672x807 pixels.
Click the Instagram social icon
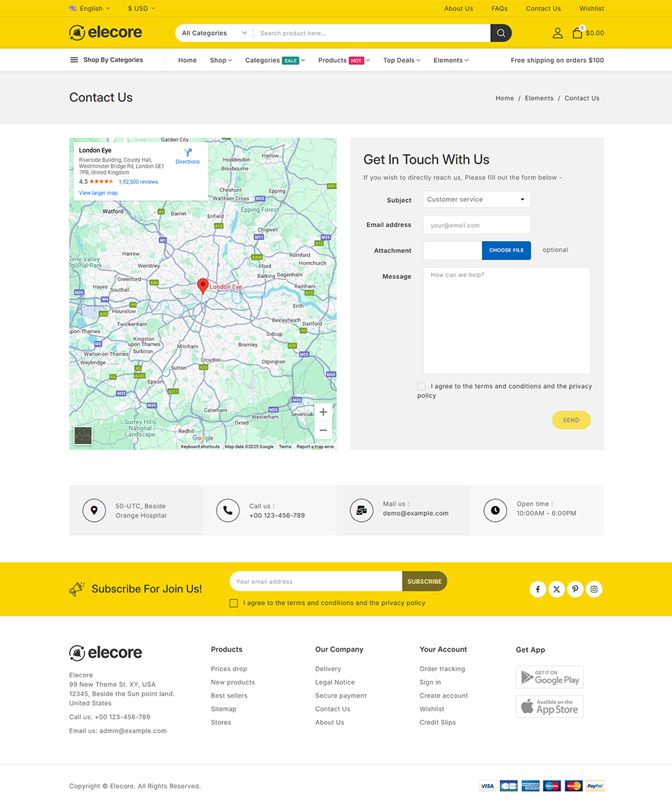click(x=594, y=590)
